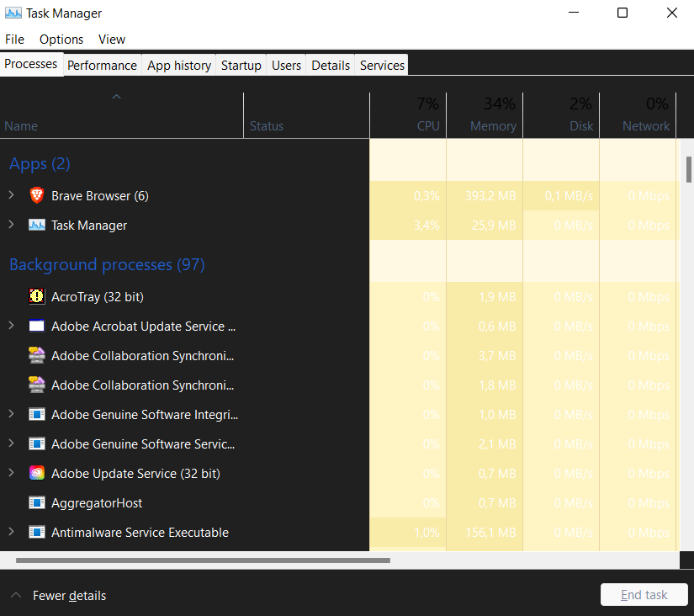Click the 25,9 MB memory value
This screenshot has height=616, width=694.
[x=494, y=226]
